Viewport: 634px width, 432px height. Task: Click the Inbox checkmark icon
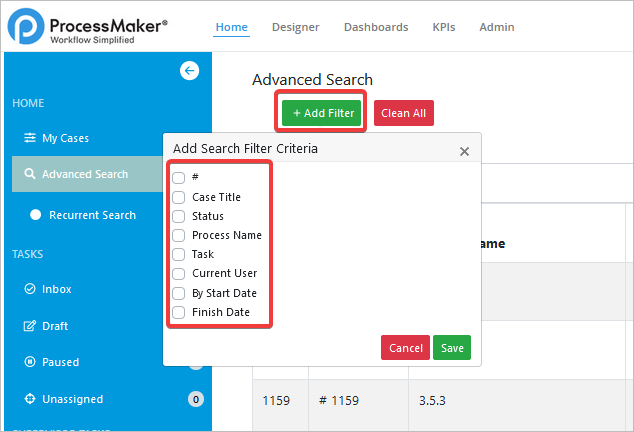click(29, 289)
